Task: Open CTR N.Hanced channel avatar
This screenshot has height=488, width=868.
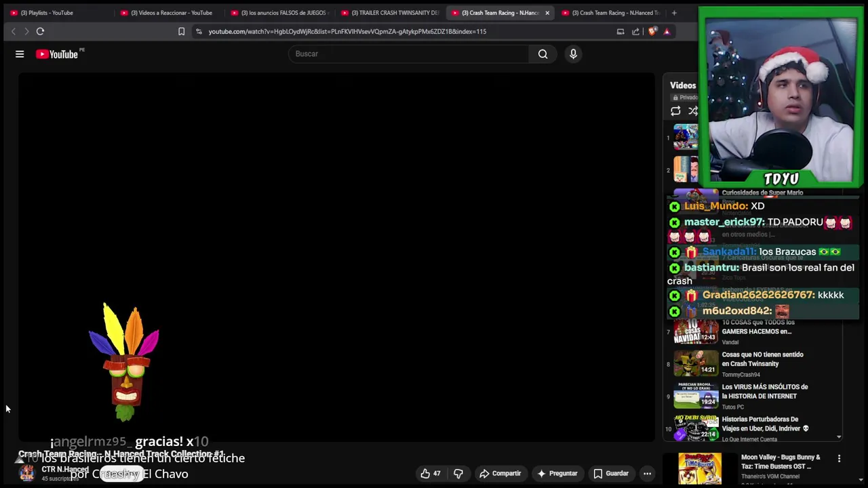Action: (x=27, y=473)
